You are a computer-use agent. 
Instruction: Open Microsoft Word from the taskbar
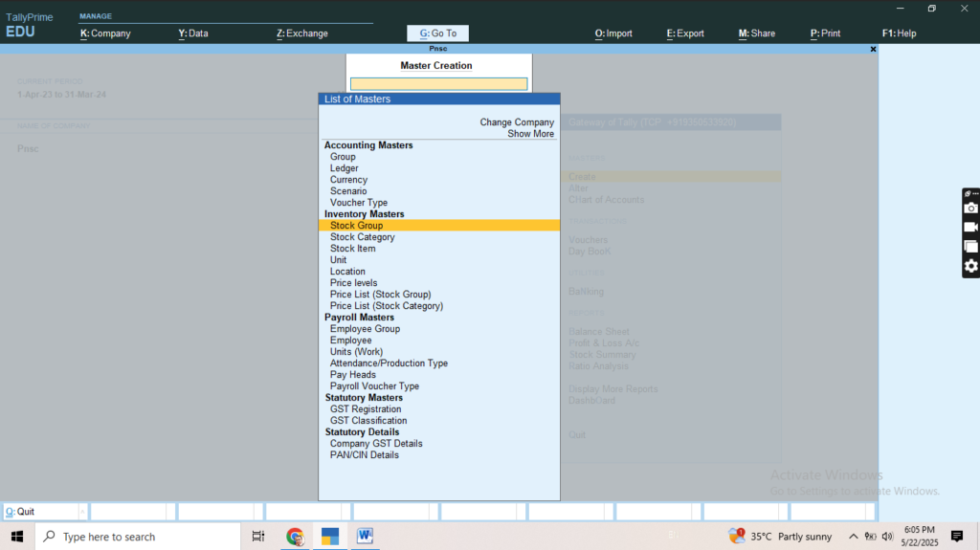click(365, 537)
